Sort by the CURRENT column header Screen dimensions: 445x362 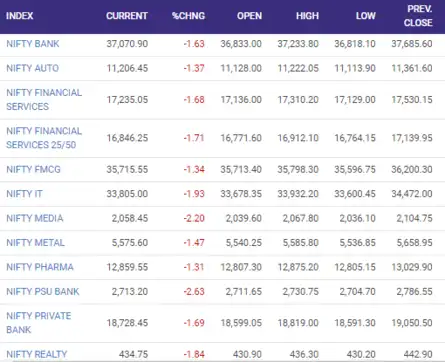pos(127,16)
